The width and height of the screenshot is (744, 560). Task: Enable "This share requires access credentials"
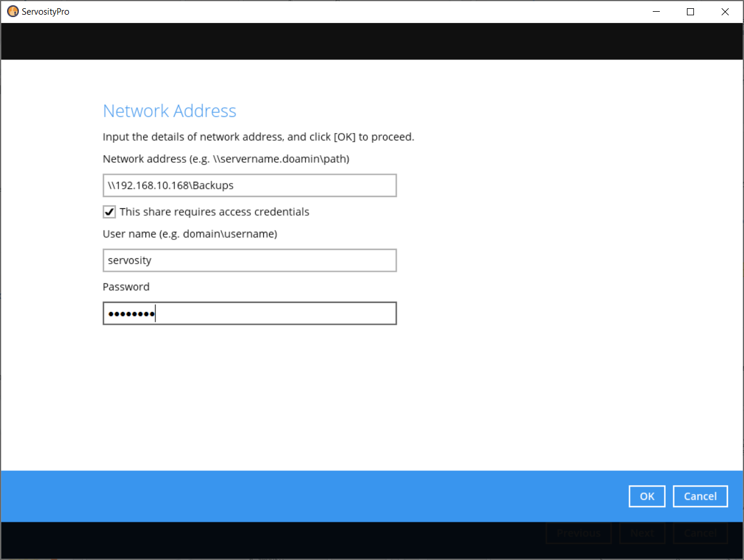point(109,212)
